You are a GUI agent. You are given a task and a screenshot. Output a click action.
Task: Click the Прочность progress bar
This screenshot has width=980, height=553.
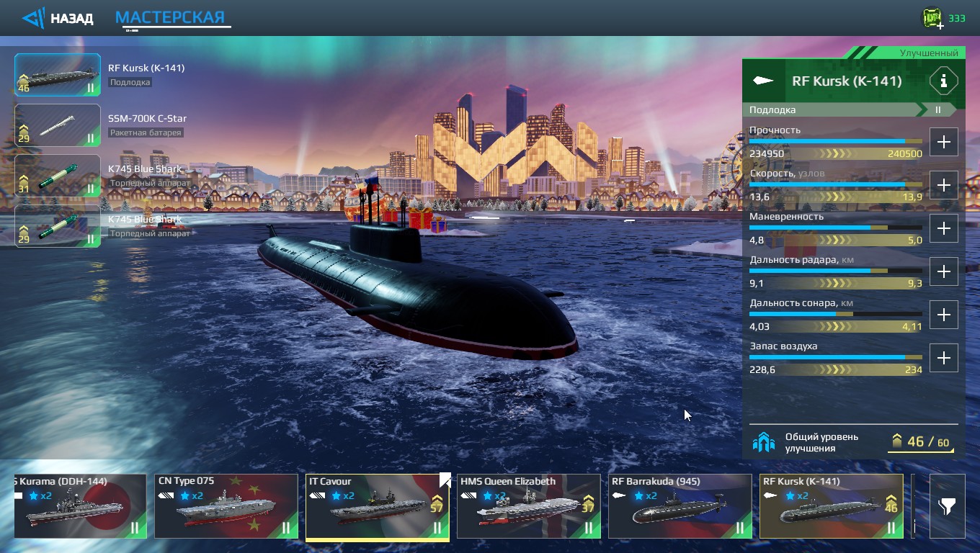(x=836, y=141)
